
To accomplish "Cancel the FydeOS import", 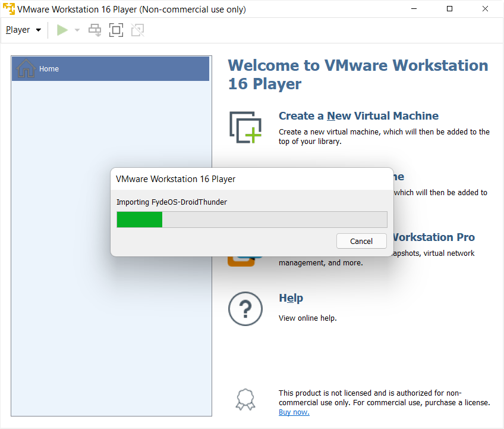I will (x=361, y=241).
